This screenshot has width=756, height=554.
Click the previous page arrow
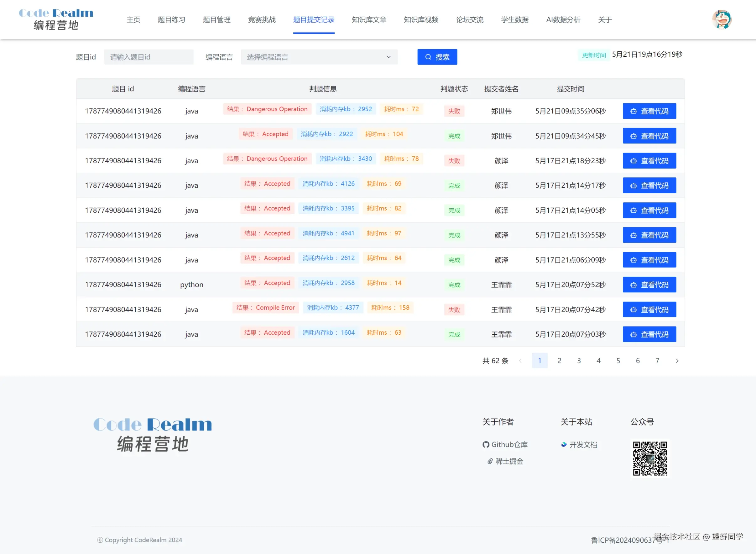520,360
